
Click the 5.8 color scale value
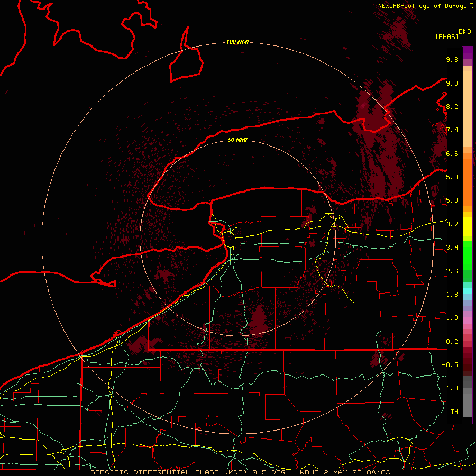(452, 177)
